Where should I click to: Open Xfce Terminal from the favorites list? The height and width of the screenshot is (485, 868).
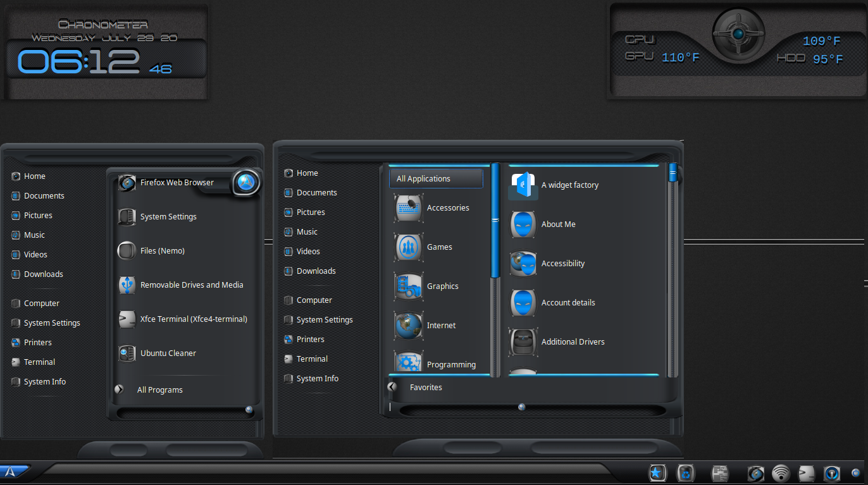[x=193, y=319]
